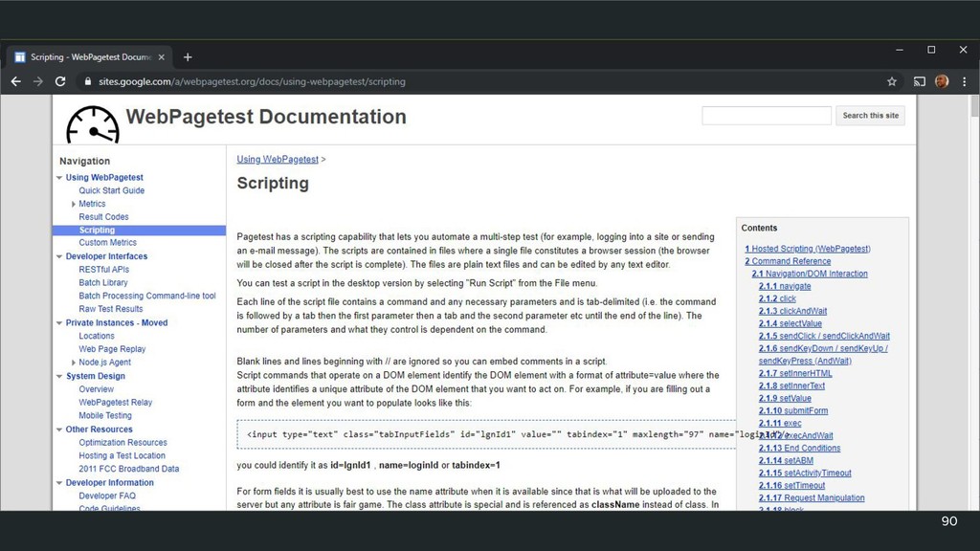Screen dimensions: 980x551
Task: Collapse the Private Instances - Moved section
Action: [59, 323]
